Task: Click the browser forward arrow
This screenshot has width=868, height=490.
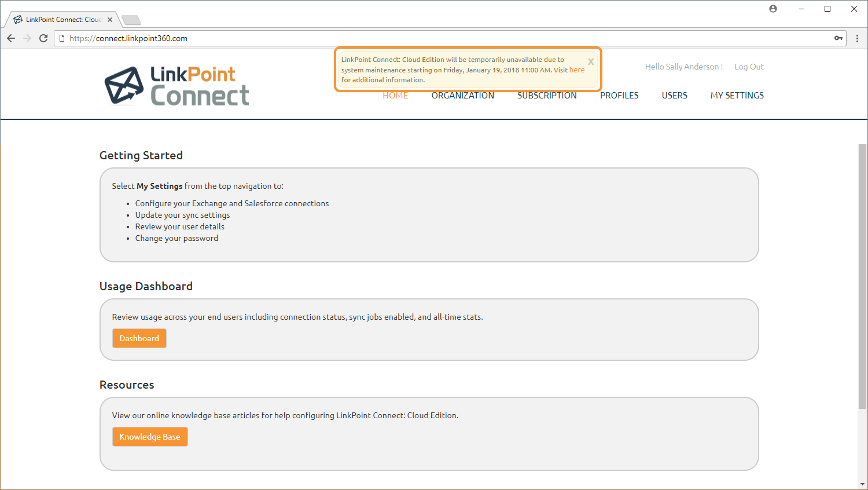Action: pos(27,38)
